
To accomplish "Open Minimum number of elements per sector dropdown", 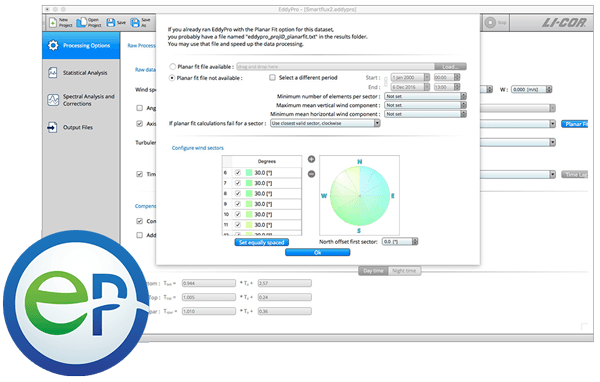I will (425, 96).
